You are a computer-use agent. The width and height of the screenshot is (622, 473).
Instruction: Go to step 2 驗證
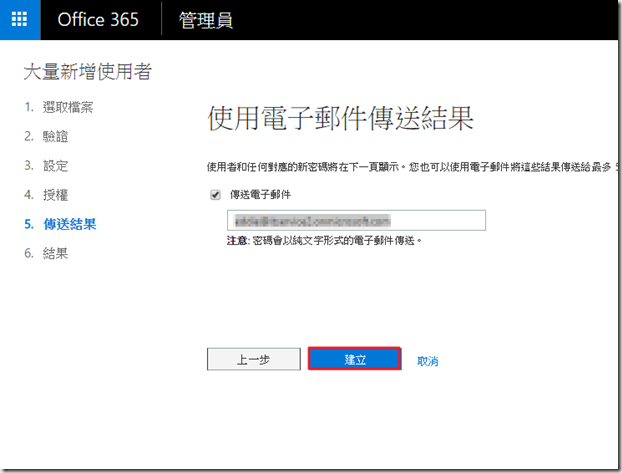(x=55, y=136)
